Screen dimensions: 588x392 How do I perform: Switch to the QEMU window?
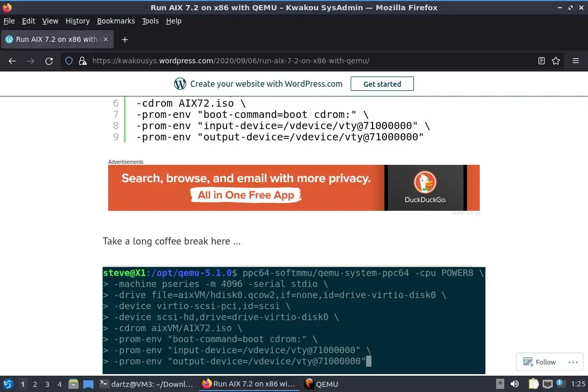[322, 384]
